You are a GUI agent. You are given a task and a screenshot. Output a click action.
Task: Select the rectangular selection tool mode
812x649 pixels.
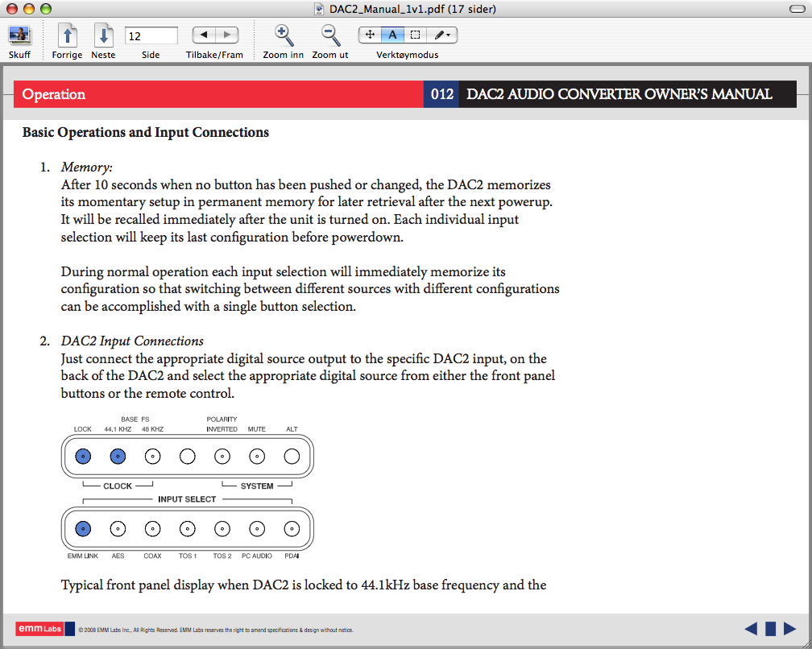[x=415, y=35]
